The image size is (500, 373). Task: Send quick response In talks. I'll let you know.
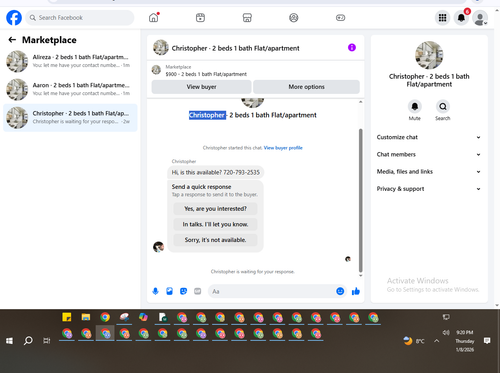coord(215,224)
